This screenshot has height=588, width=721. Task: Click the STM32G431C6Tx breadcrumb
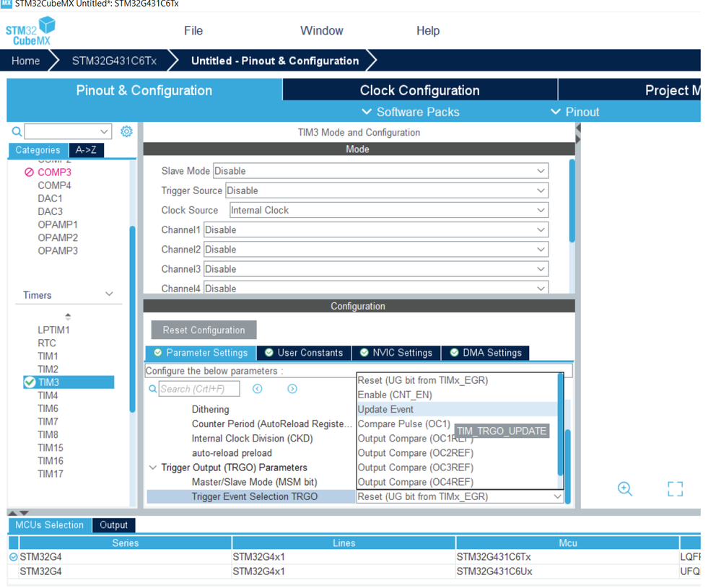click(x=114, y=61)
